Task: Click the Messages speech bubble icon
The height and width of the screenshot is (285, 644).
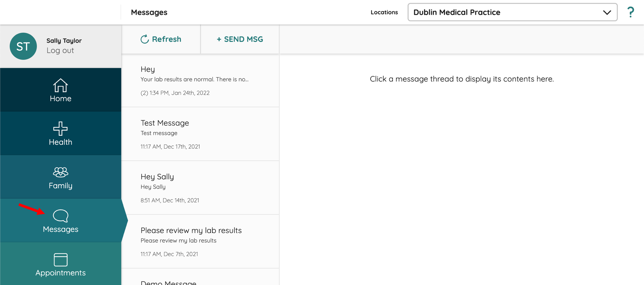Action: 60,216
